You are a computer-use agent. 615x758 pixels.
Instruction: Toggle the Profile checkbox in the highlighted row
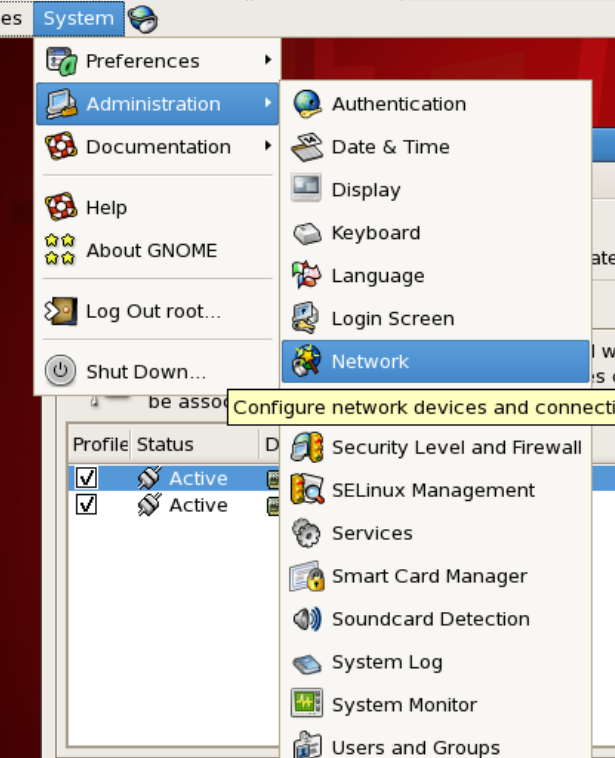point(87,478)
